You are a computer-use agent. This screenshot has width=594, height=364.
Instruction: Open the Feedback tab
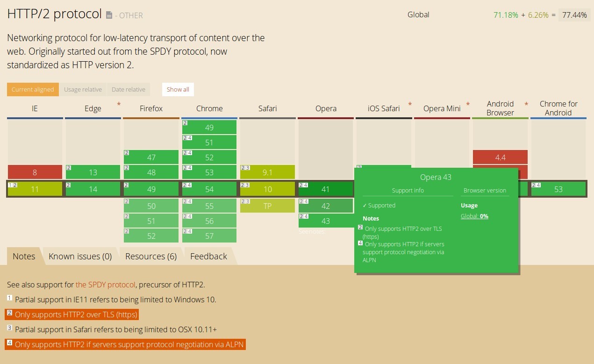[x=208, y=256]
